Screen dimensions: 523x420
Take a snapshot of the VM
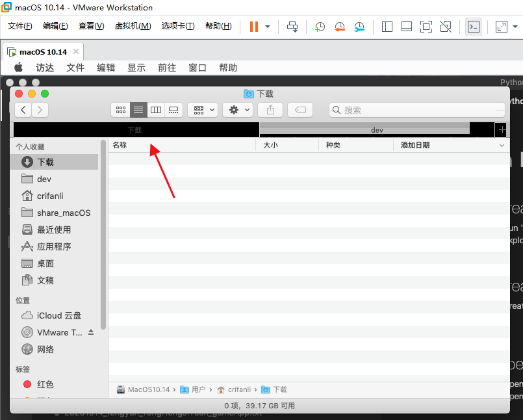pos(320,27)
